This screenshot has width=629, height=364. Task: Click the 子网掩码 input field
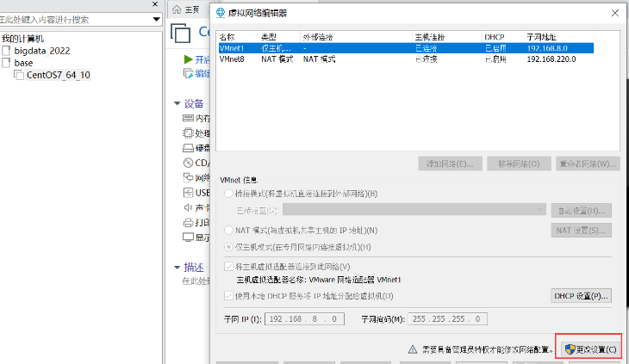tap(447, 318)
